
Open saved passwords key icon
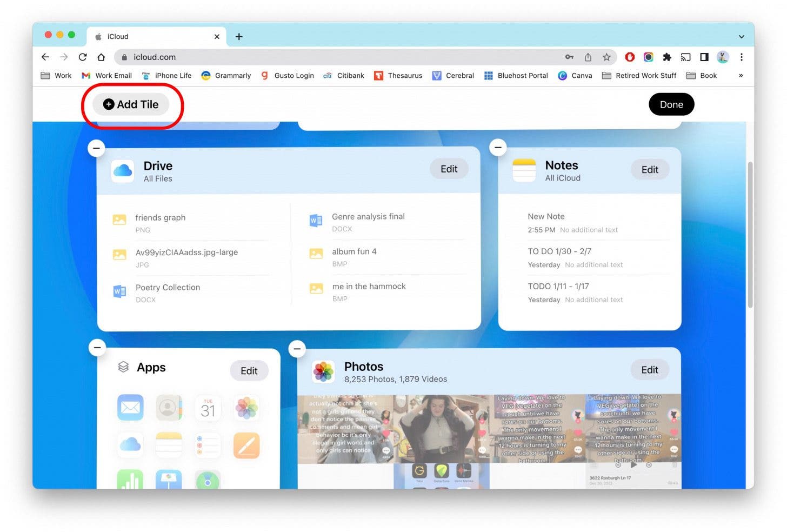569,57
